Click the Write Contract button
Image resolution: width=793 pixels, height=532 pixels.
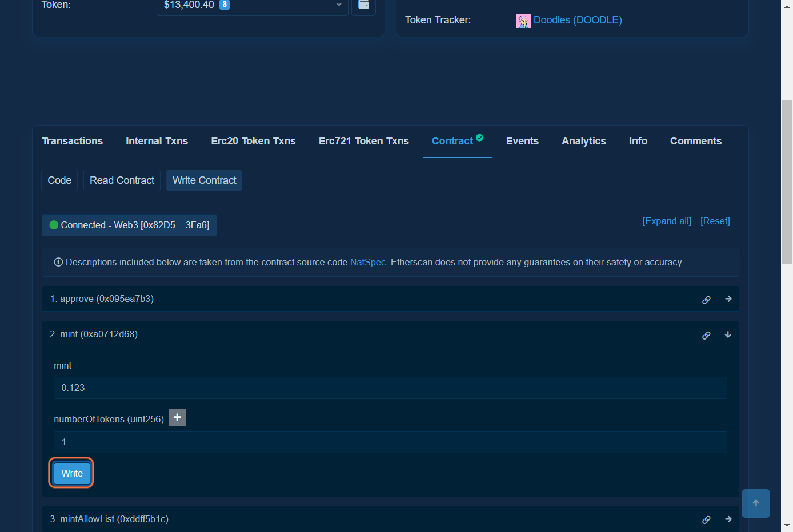pyautogui.click(x=204, y=180)
